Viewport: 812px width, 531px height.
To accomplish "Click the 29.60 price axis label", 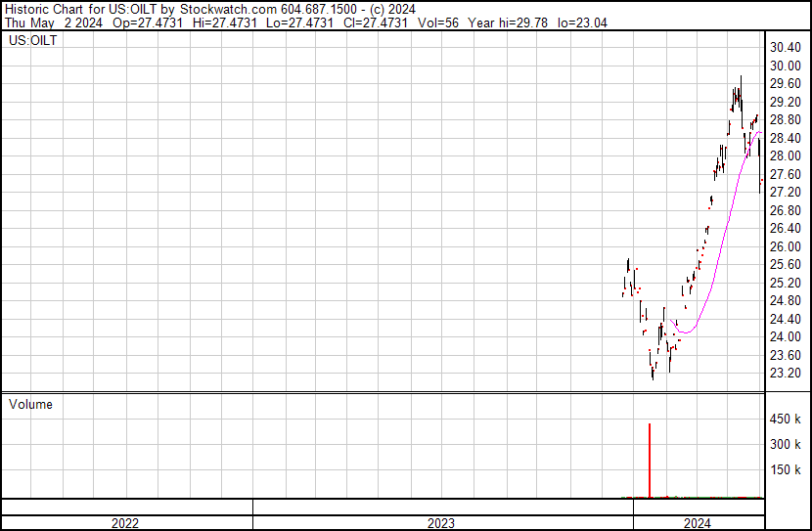I will [786, 84].
